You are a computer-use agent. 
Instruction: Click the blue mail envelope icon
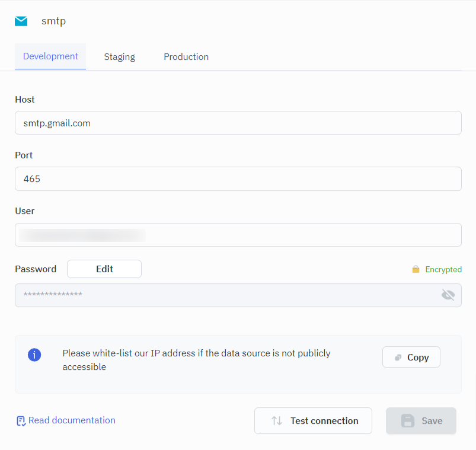tap(21, 21)
